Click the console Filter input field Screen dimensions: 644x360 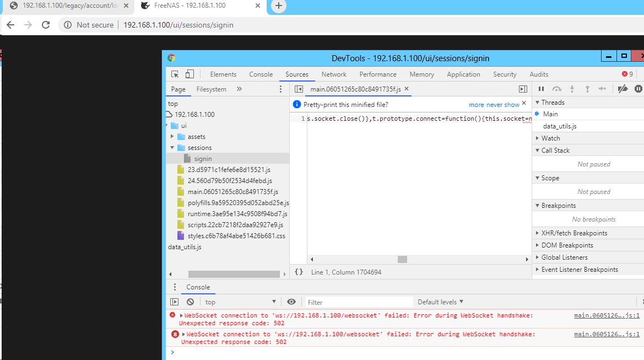(x=359, y=302)
